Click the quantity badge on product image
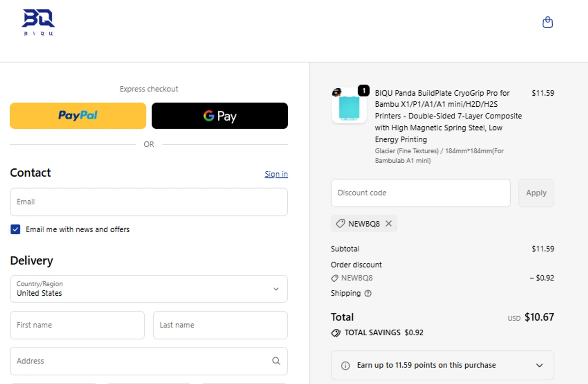Screen dimensions: 588x384 pyautogui.click(x=364, y=91)
